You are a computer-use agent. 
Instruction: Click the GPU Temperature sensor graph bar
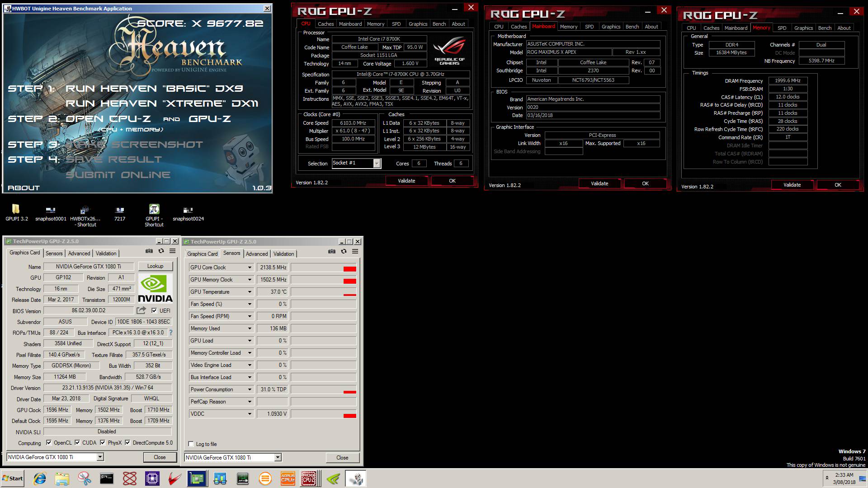323,292
